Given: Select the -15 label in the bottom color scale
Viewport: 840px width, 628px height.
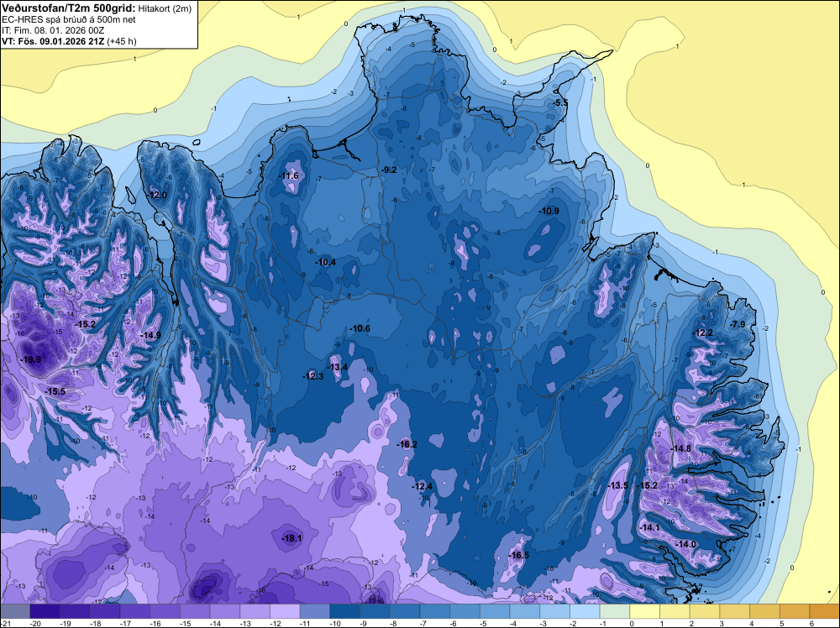Looking at the screenshot, I should (186, 624).
